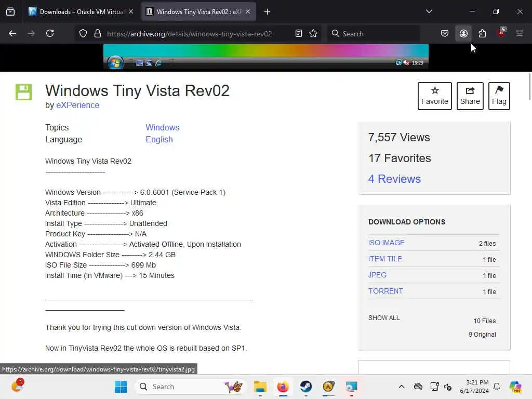
Task: Open the English language link
Action: coord(159,139)
